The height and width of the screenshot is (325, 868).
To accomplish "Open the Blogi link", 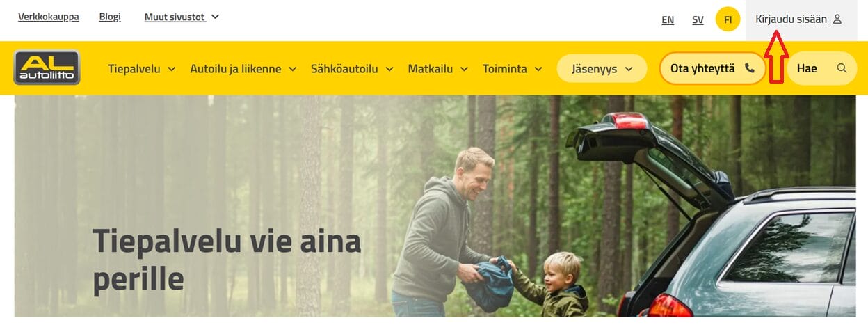I will click(x=110, y=17).
